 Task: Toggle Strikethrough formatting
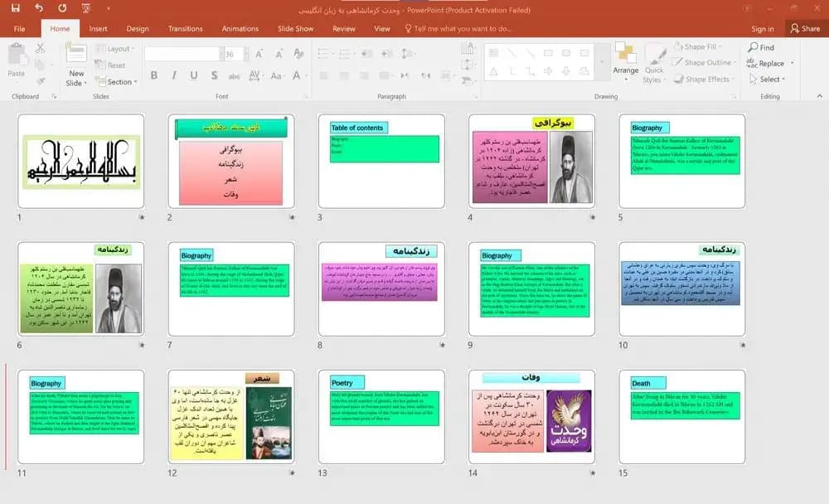(x=235, y=75)
